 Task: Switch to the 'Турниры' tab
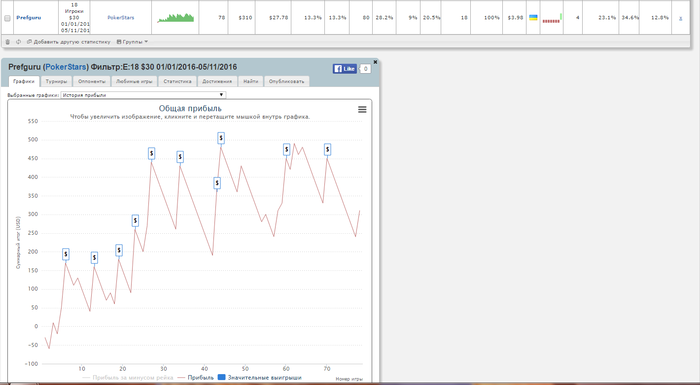point(56,81)
